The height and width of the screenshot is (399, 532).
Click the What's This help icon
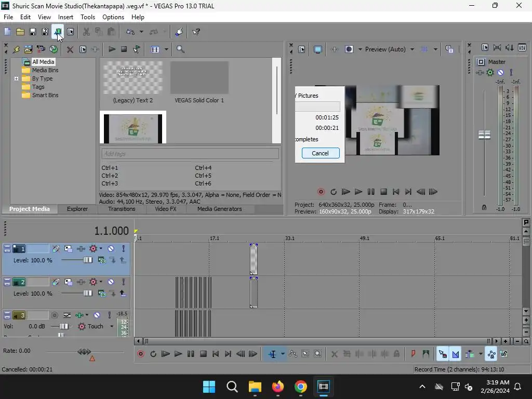point(196,32)
